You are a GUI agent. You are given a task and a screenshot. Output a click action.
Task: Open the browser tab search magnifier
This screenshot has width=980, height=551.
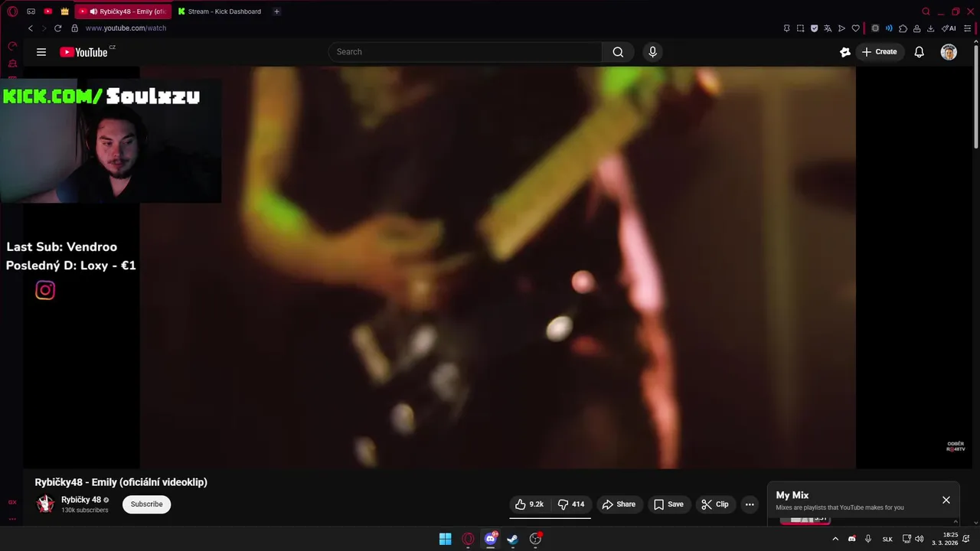click(926, 11)
